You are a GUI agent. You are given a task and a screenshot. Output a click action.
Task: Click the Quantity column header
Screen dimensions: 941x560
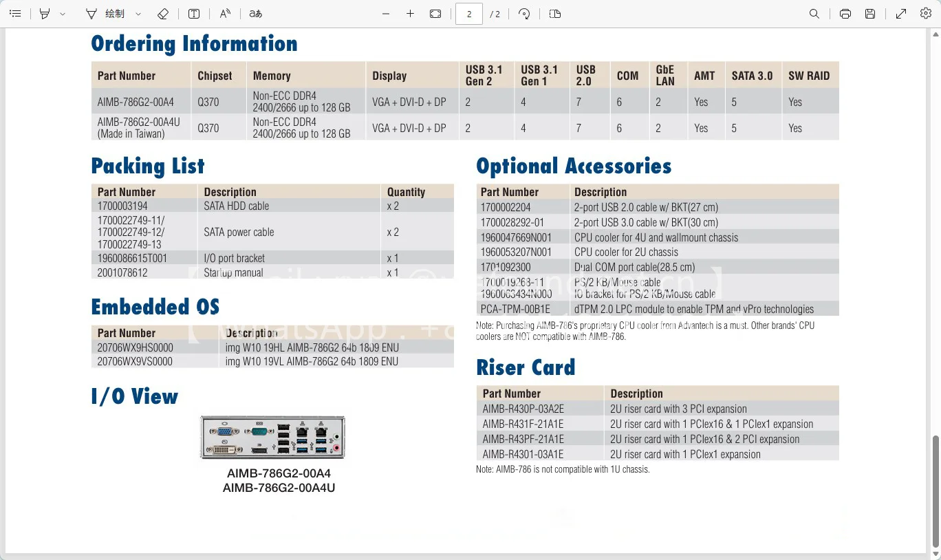[x=406, y=192]
